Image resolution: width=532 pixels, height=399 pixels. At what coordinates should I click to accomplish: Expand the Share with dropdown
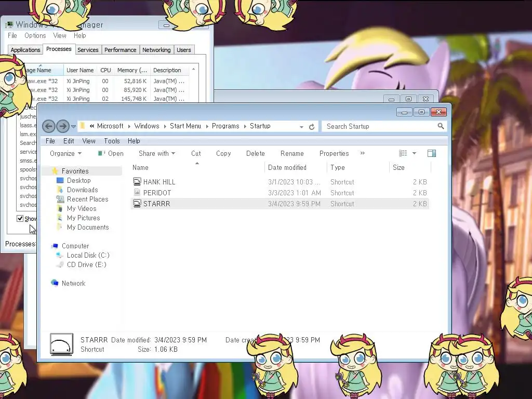(157, 153)
